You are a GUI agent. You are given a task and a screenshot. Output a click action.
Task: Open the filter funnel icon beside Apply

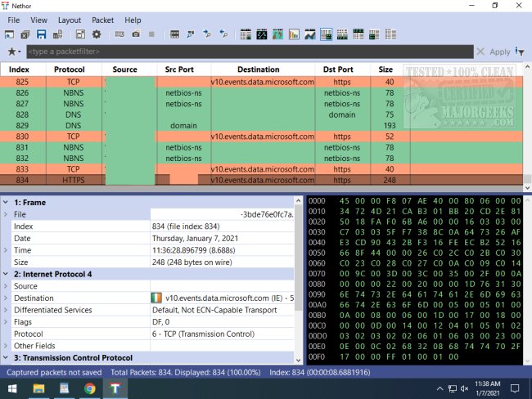pos(521,52)
